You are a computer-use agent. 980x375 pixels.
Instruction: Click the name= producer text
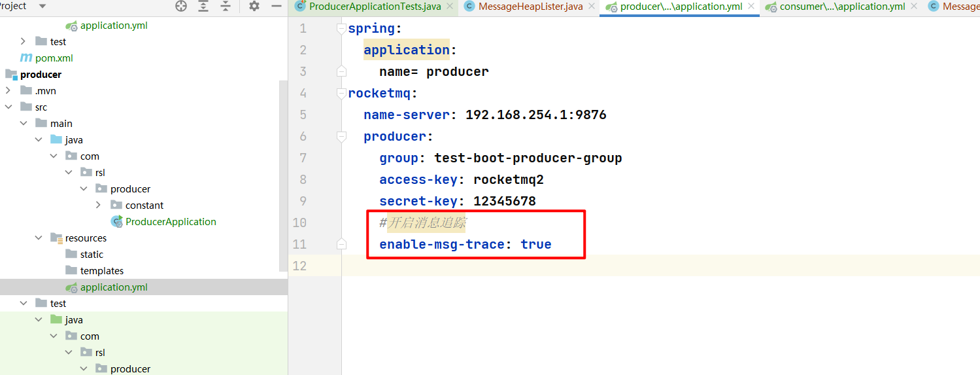tap(434, 71)
